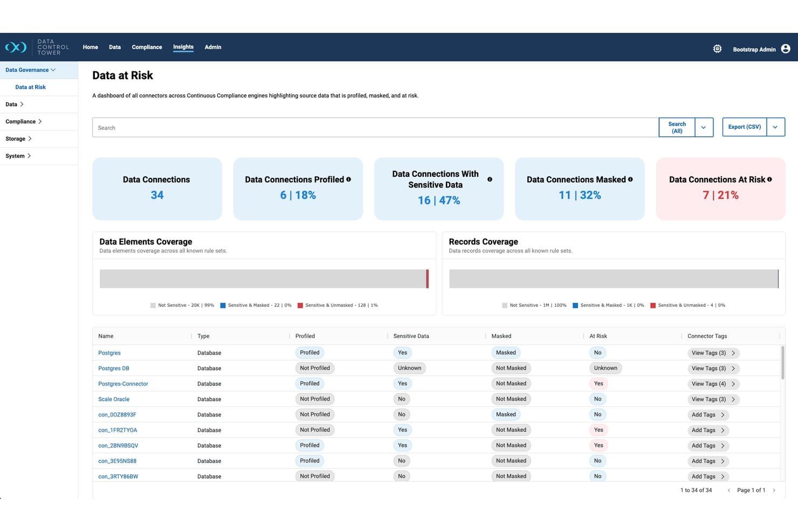This screenshot has width=798, height=532.
Task: Go to the previous page arrow
Action: click(729, 490)
